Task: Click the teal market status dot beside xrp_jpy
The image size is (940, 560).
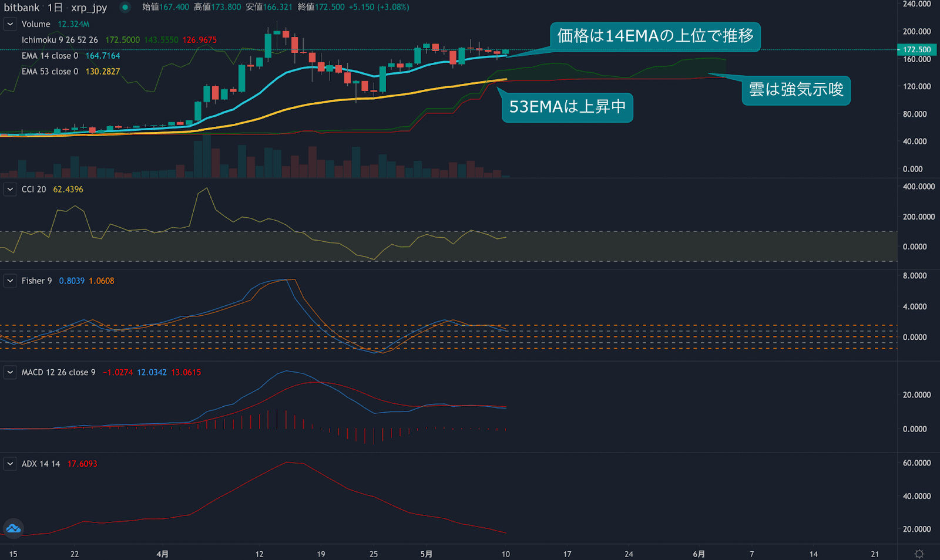Action: 123,8
